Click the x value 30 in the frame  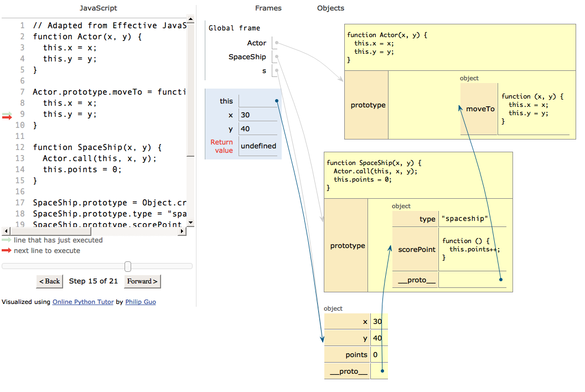pos(245,115)
